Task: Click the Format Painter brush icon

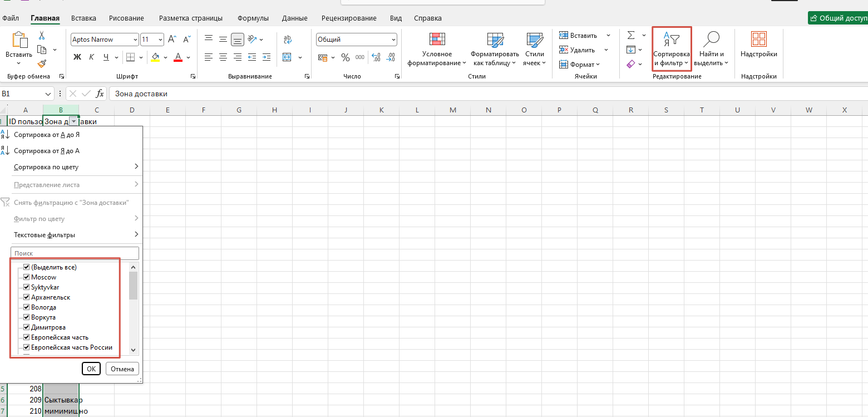Action: pyautogui.click(x=42, y=63)
